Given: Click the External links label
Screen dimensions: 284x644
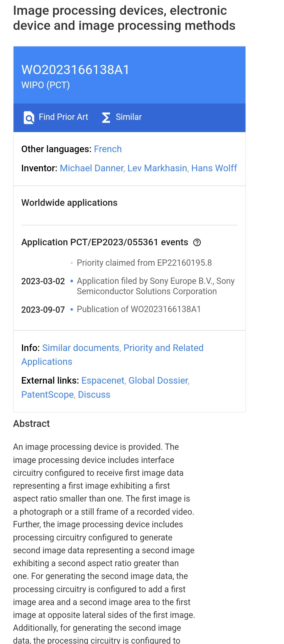Looking at the screenshot, I should [50, 381].
